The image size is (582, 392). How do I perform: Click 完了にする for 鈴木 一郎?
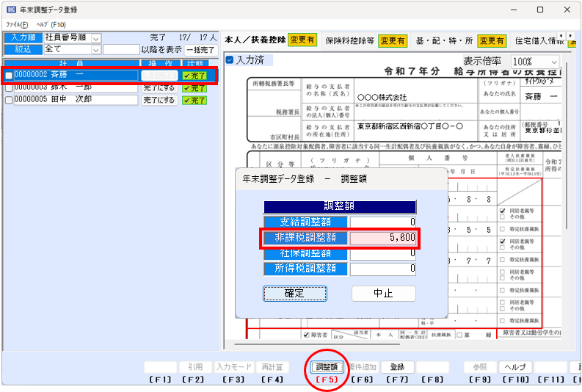click(159, 87)
